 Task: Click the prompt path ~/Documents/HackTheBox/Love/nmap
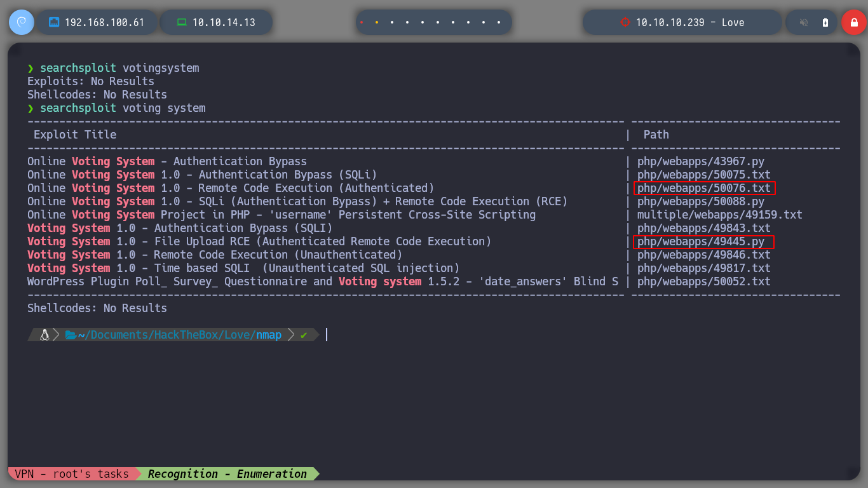point(180,335)
